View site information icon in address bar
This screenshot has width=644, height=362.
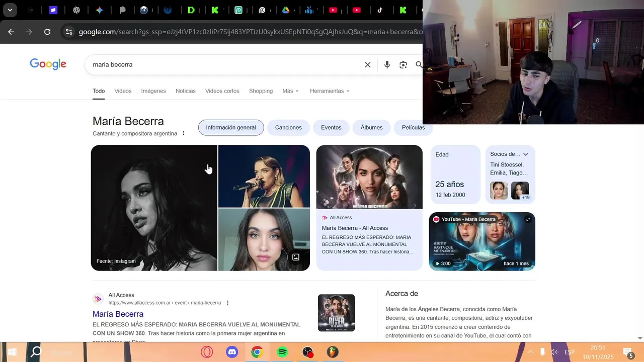click(x=69, y=32)
